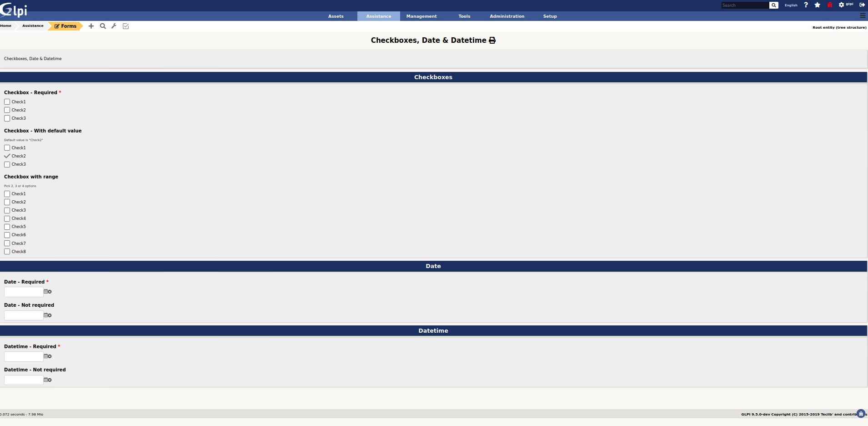The height and width of the screenshot is (426, 868).
Task: Select Check5 in the Checkbox with range section
Action: 7,226
